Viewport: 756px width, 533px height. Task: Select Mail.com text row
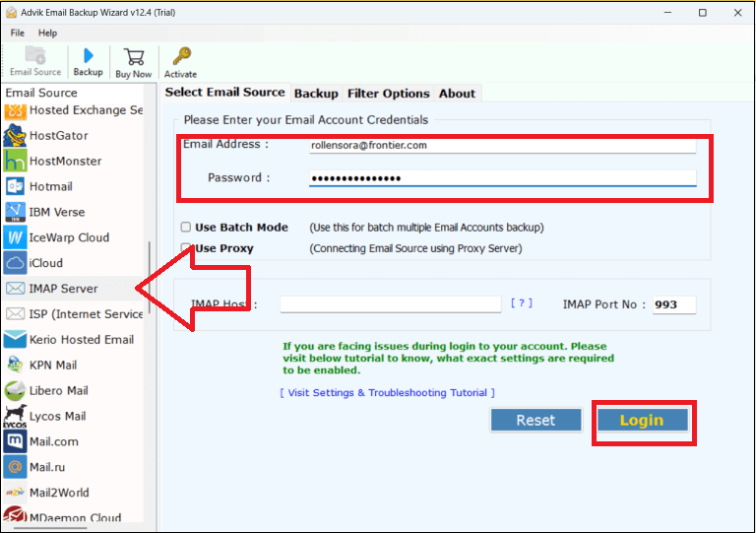point(53,441)
